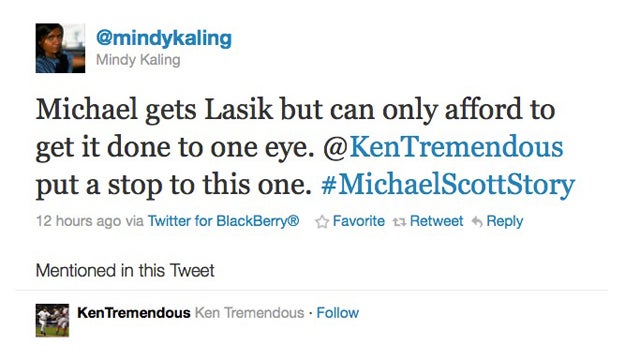Follow the @KenTremendous mention in the tweet
This screenshot has height=360, width=640.
443,147
